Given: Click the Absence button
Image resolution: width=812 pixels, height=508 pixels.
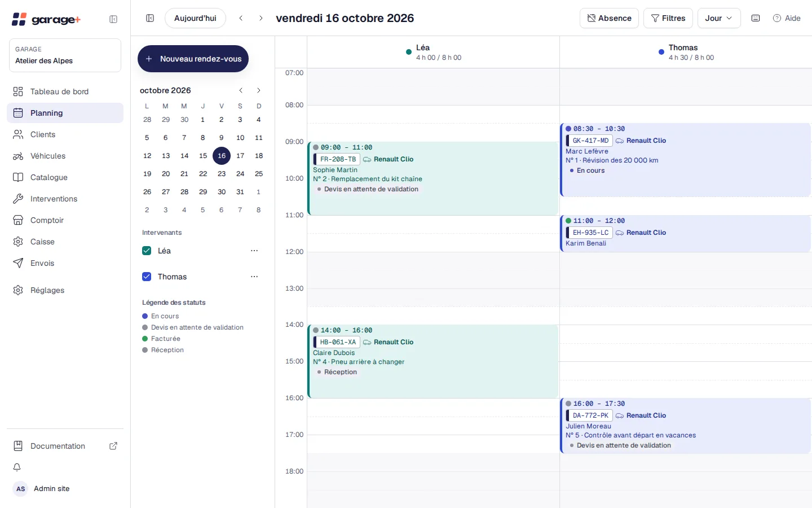Looking at the screenshot, I should tap(609, 18).
